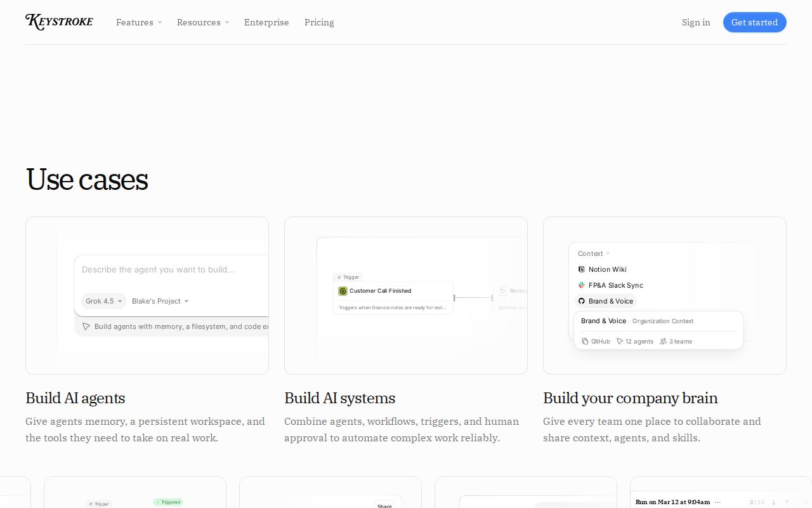
Task: Select FP&A Slack Sync in context list
Action: click(x=611, y=285)
